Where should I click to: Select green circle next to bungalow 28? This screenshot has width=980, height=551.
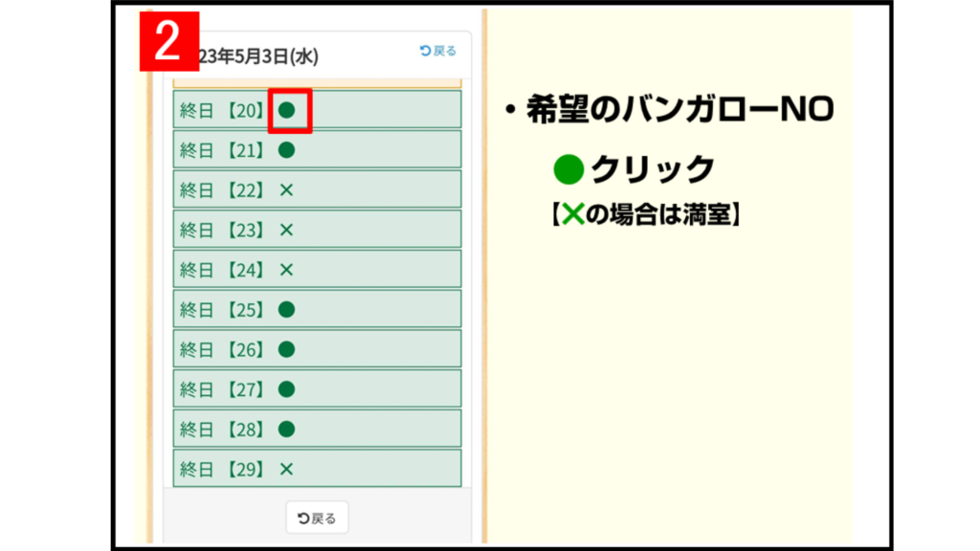point(286,430)
